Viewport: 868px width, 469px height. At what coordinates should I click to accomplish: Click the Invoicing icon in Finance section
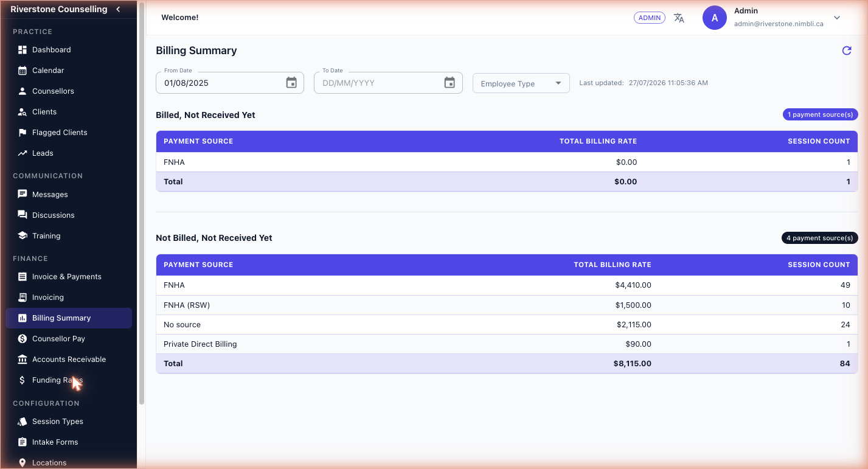click(23, 297)
